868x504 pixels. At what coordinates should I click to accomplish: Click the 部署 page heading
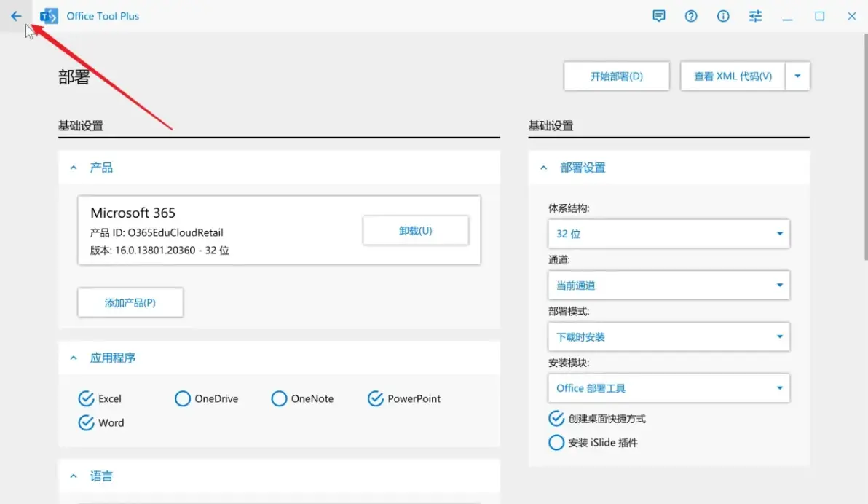pos(74,77)
